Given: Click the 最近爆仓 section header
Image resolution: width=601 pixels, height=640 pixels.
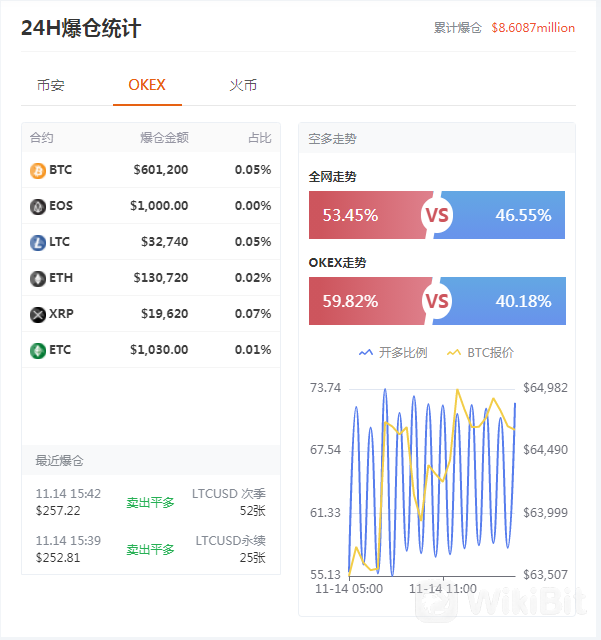Looking at the screenshot, I should click(x=59, y=461).
